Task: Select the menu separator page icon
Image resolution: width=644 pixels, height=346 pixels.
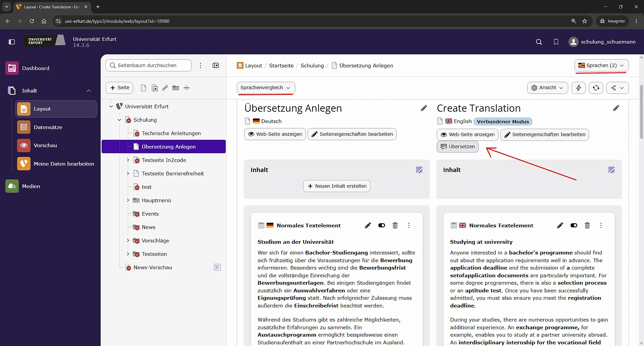Action: [x=186, y=88]
